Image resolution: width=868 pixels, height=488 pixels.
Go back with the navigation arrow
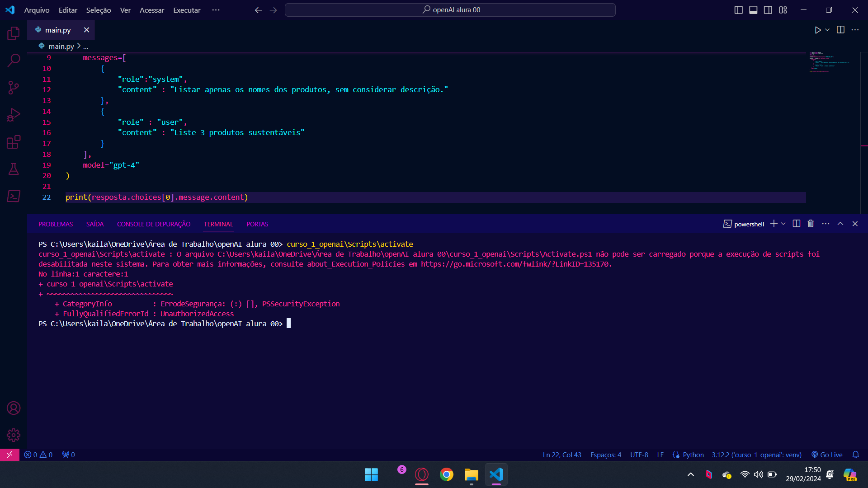259,10
